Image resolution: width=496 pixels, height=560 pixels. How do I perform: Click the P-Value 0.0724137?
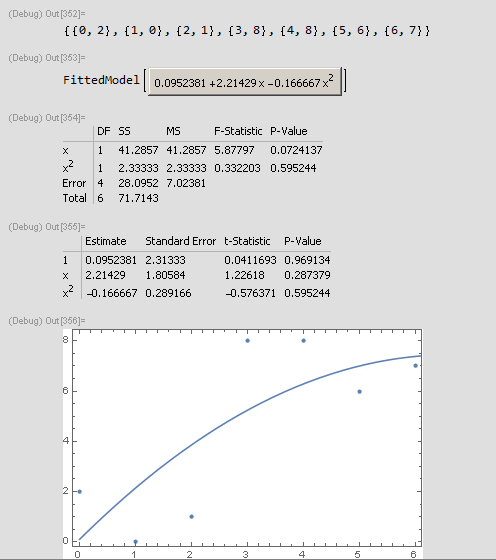296,150
